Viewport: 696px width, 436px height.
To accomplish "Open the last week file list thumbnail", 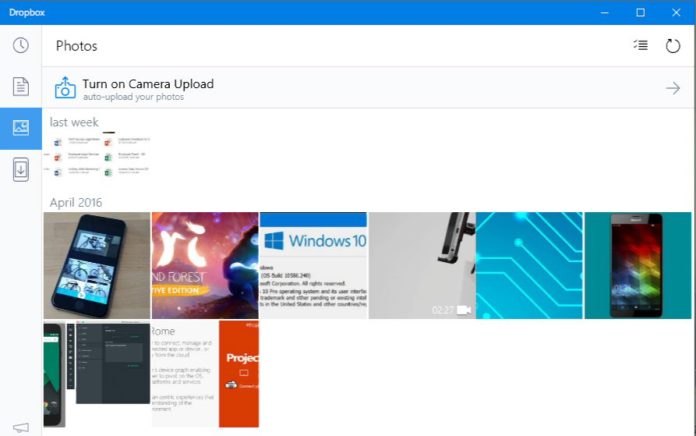I will (x=97, y=155).
